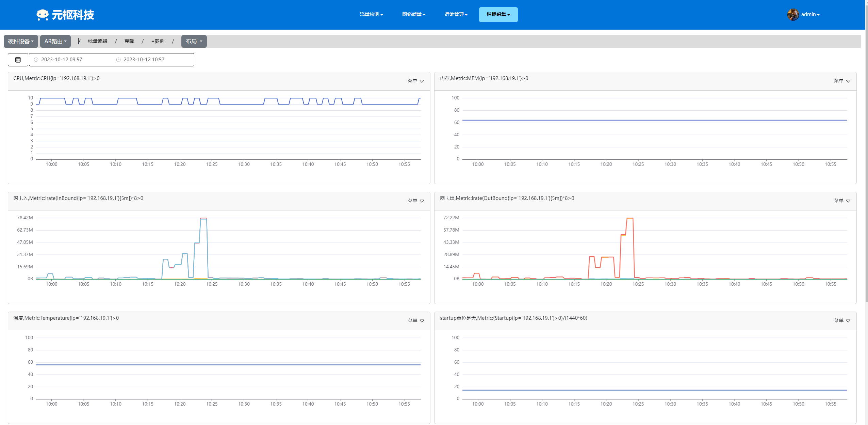
Task: Expand the 硬件设备 dropdown
Action: tap(21, 41)
